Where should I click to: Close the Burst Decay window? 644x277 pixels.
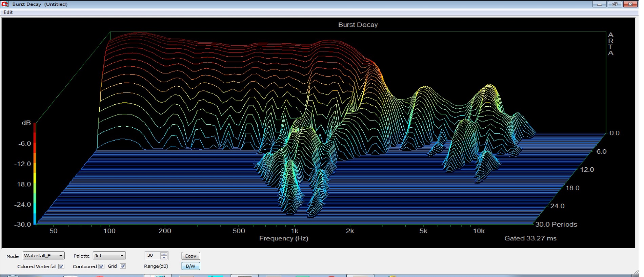coord(630,4)
